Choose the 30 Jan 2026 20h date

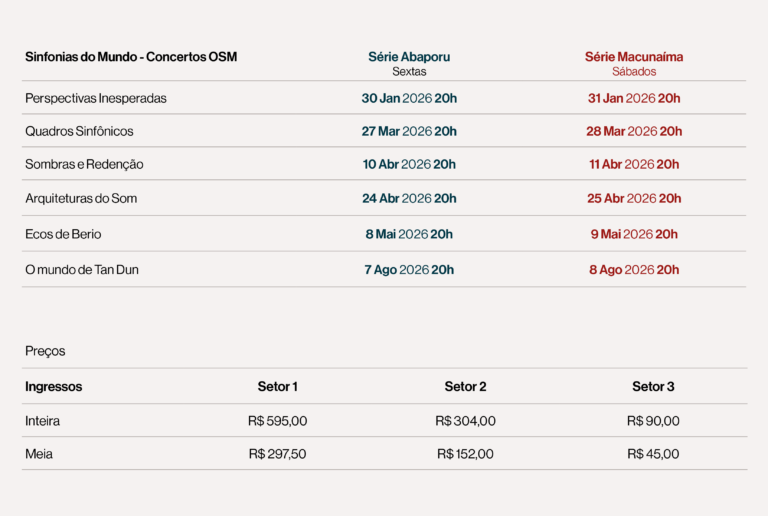pos(409,98)
